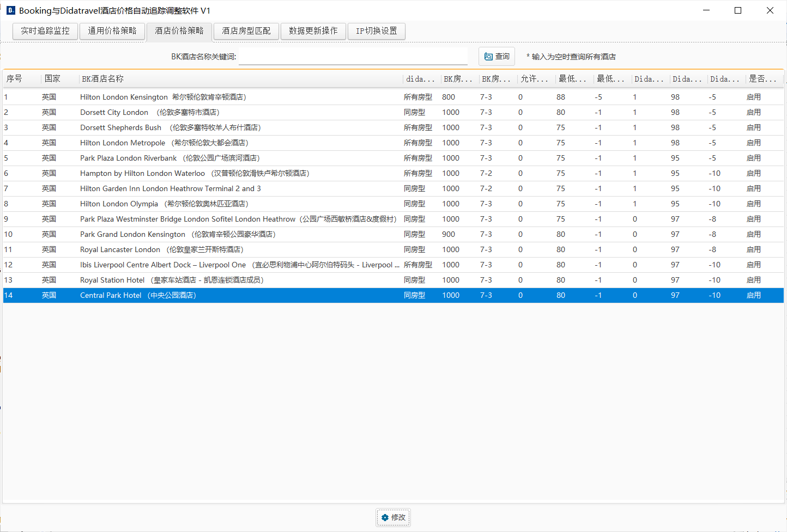Select Ibis Liverpool Centre Albert Dock row
The image size is (787, 532).
[393, 265]
